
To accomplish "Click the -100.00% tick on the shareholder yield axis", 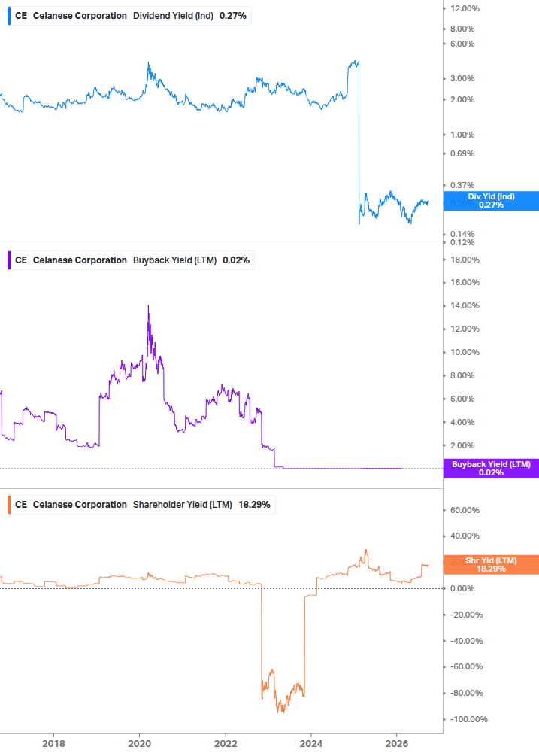I will (468, 719).
